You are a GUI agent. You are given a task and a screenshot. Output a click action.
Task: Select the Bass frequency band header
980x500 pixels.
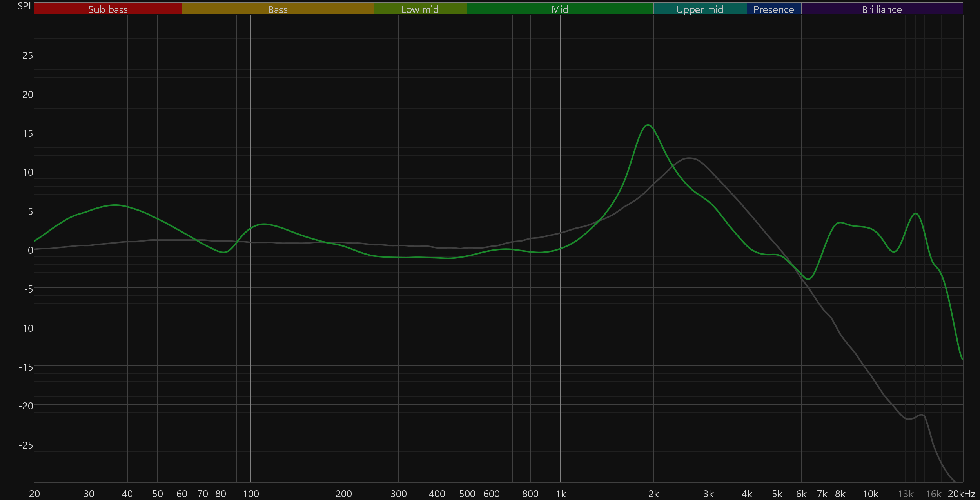[x=278, y=9]
